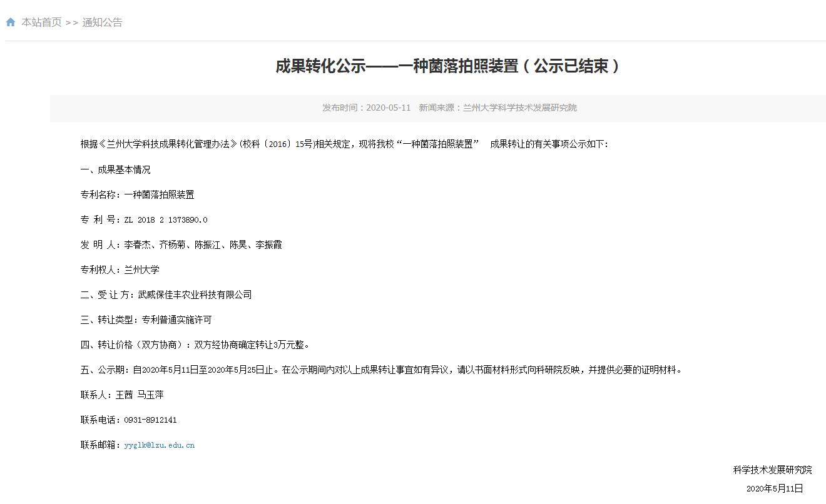826x504 pixels.
Task: Click the home icon in the breadcrumb
Action: point(11,23)
